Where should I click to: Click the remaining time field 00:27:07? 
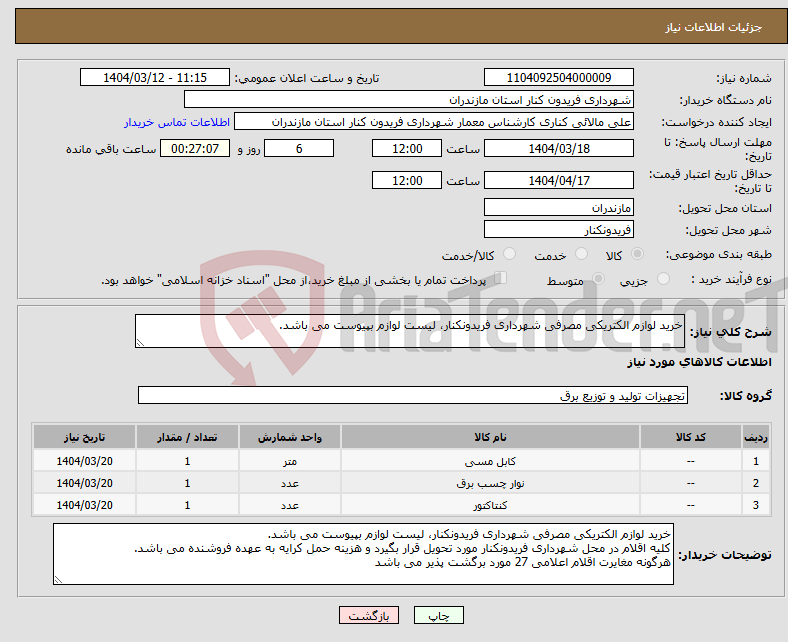point(195,149)
